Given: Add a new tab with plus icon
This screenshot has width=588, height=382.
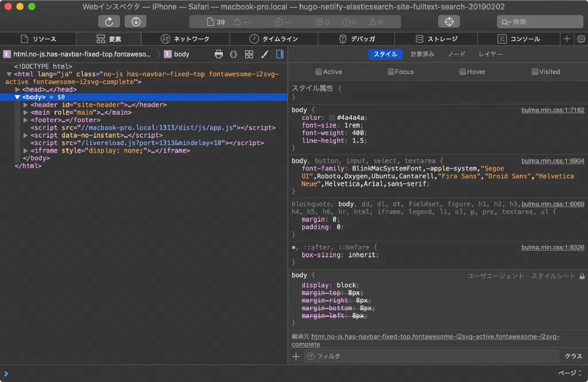Looking at the screenshot, I should [x=567, y=39].
